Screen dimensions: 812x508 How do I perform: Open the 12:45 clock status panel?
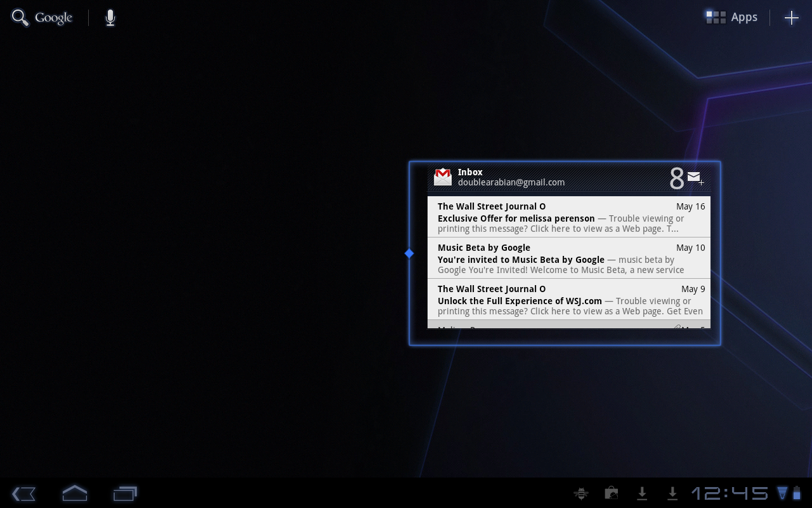click(729, 493)
